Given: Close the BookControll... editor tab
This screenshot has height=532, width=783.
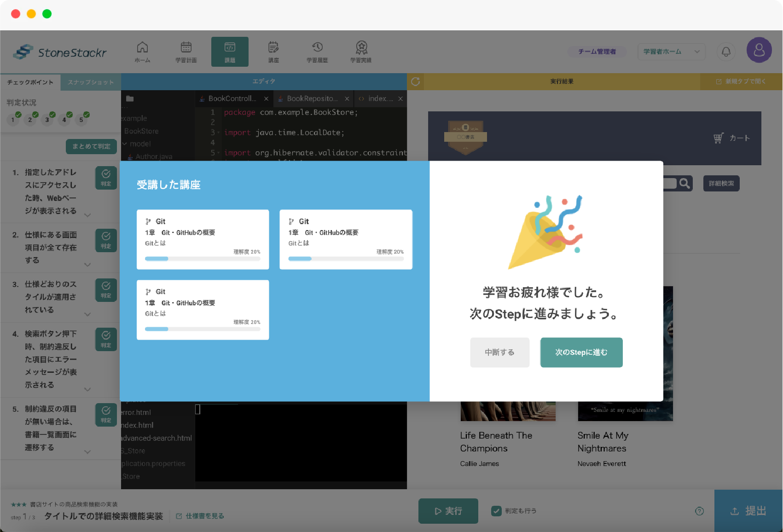Looking at the screenshot, I should tap(266, 99).
